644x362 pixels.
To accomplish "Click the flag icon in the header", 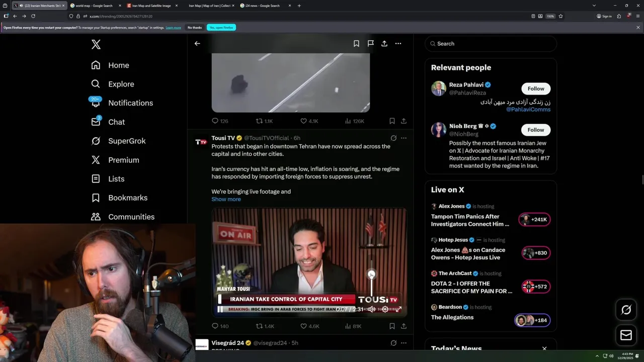I will pos(370,44).
